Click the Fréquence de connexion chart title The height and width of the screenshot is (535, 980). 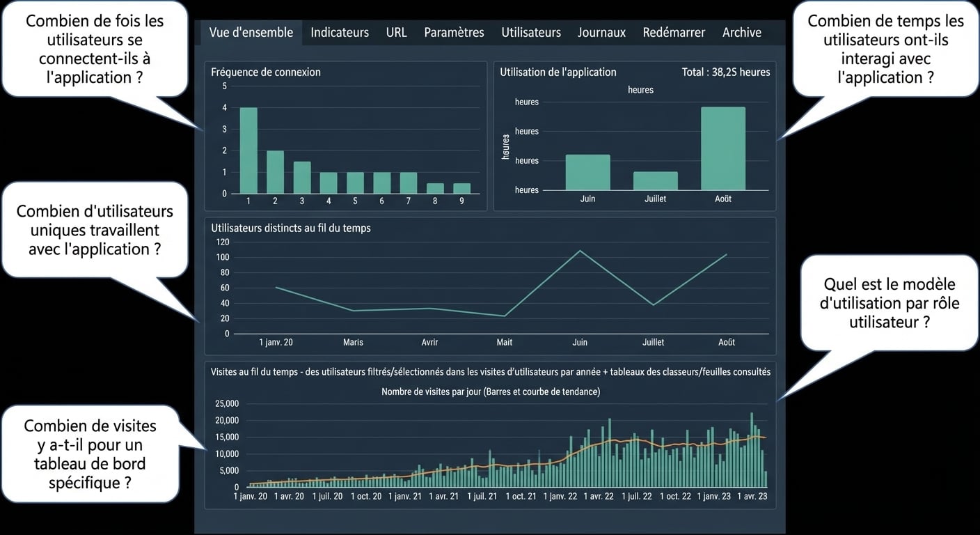tap(266, 72)
